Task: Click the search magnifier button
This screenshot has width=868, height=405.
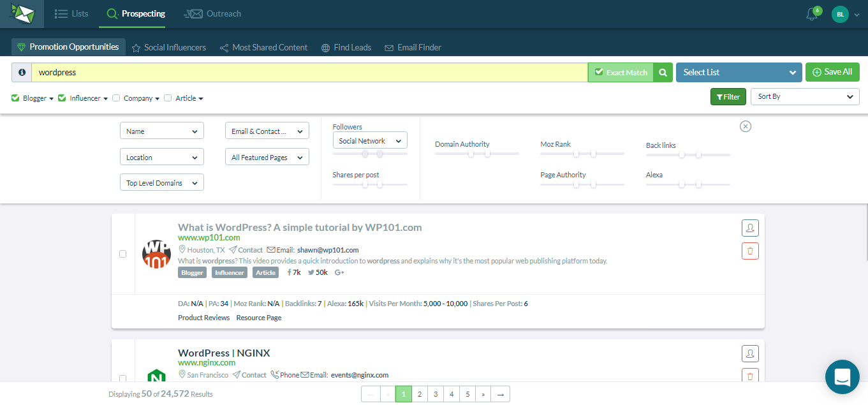Action: click(663, 72)
